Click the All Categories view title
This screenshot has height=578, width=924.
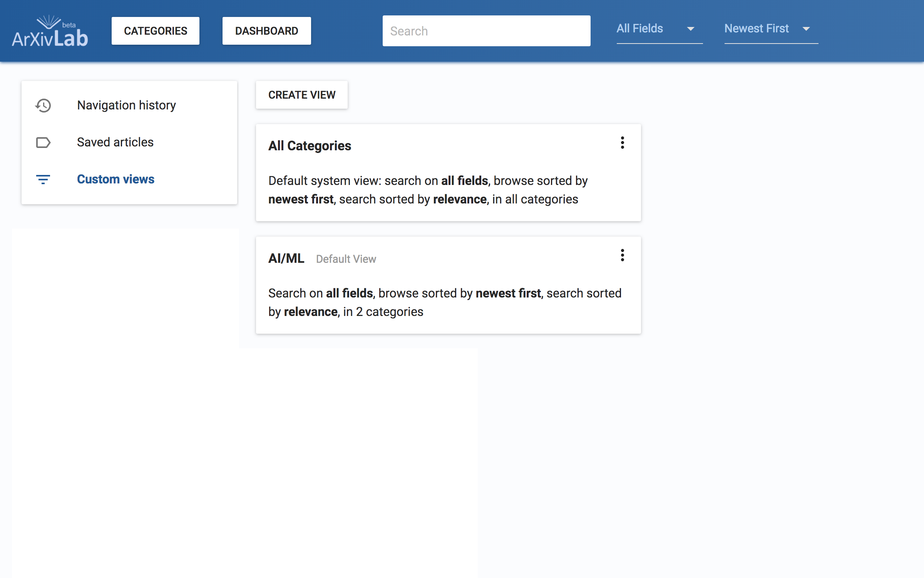pos(310,146)
